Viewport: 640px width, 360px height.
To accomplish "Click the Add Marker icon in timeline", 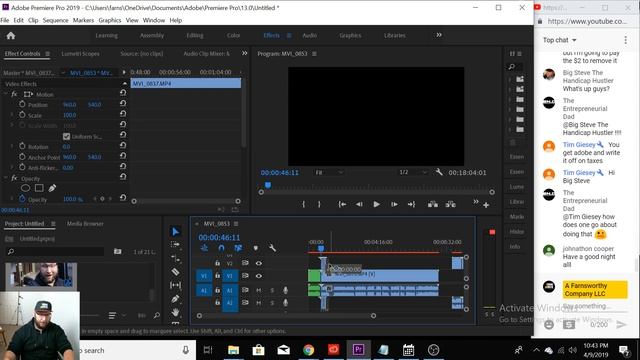I will 256,248.
